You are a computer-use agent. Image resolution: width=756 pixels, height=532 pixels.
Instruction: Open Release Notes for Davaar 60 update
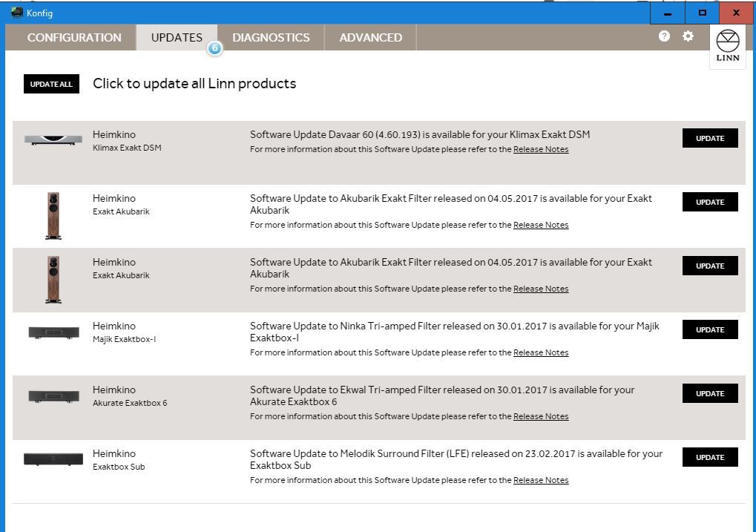[541, 150]
